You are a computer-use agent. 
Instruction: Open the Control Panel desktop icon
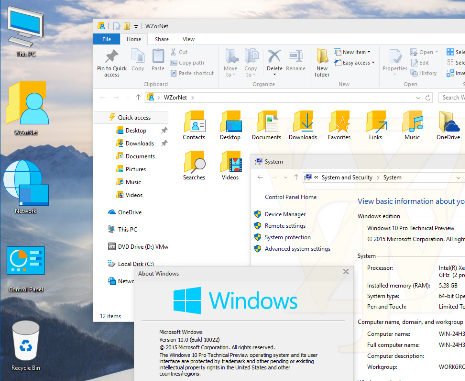26,269
